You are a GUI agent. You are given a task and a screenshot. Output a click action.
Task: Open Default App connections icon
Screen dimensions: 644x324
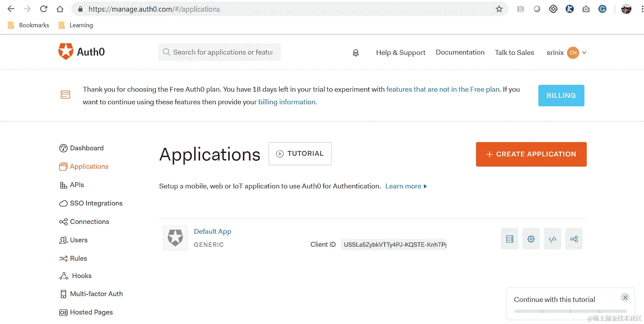click(x=574, y=239)
